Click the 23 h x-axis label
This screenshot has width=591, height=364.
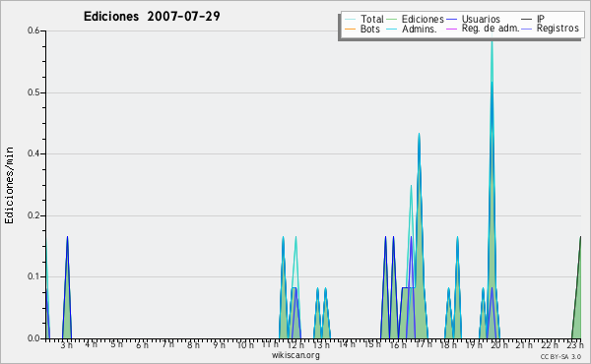(x=575, y=344)
